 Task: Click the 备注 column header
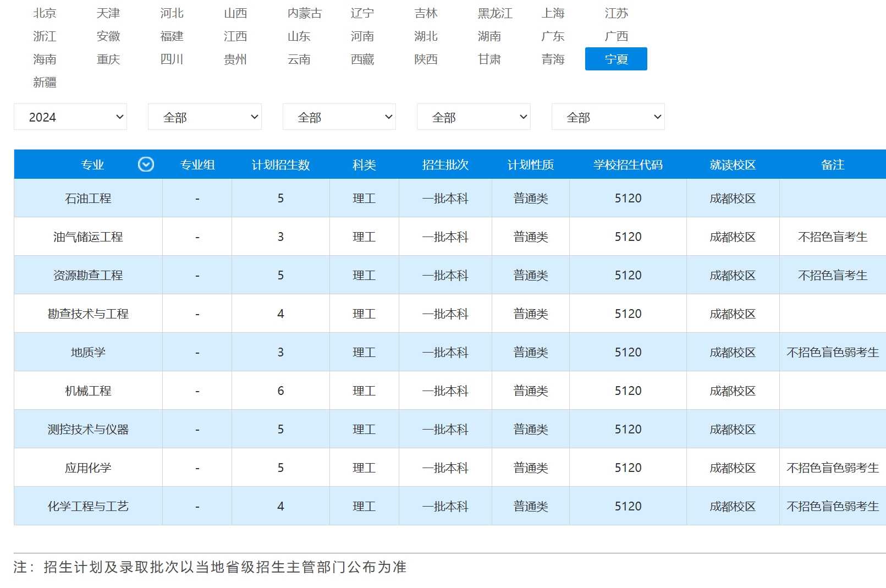(x=833, y=164)
